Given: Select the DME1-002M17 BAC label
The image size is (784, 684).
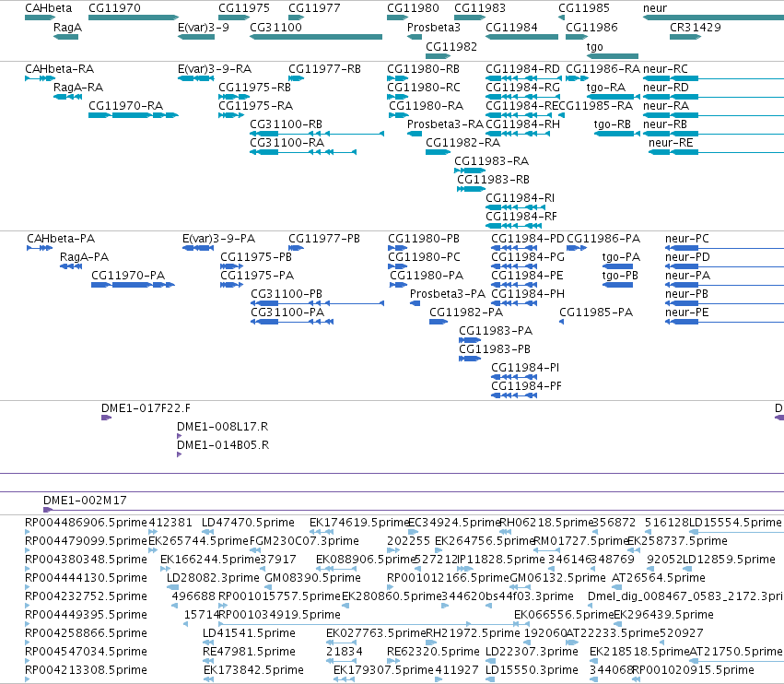Looking at the screenshot, I should coord(85,500).
